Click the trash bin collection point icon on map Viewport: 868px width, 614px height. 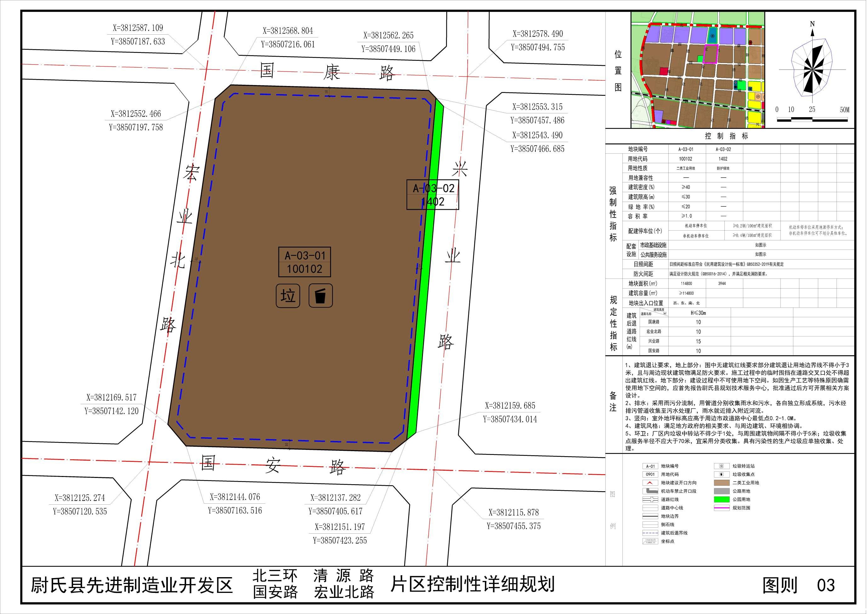(x=321, y=296)
